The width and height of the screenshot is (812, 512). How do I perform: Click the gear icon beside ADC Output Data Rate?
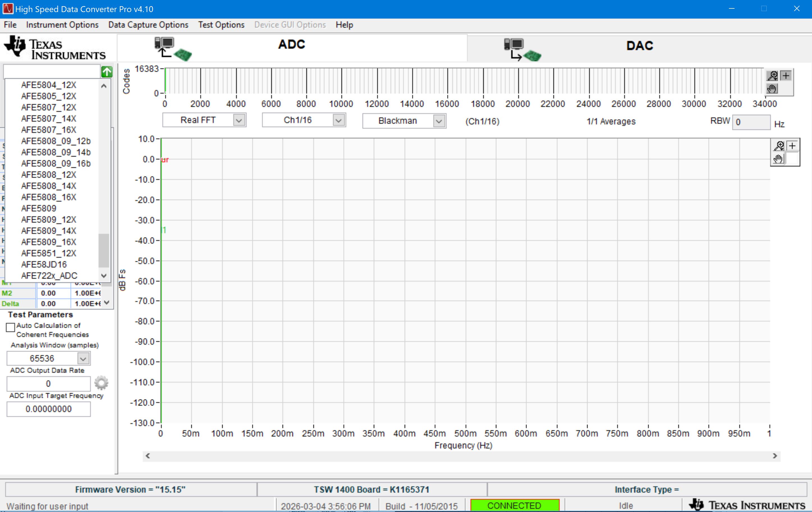pos(101,383)
